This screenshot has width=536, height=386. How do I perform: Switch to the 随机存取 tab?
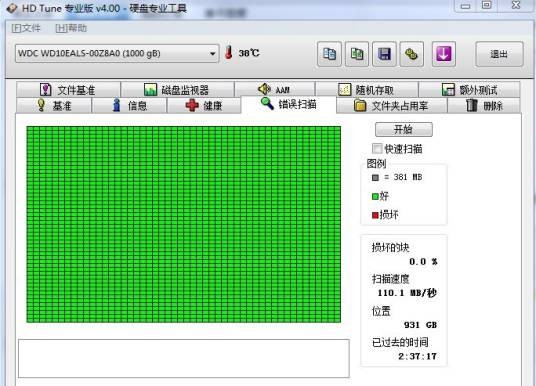[366, 90]
